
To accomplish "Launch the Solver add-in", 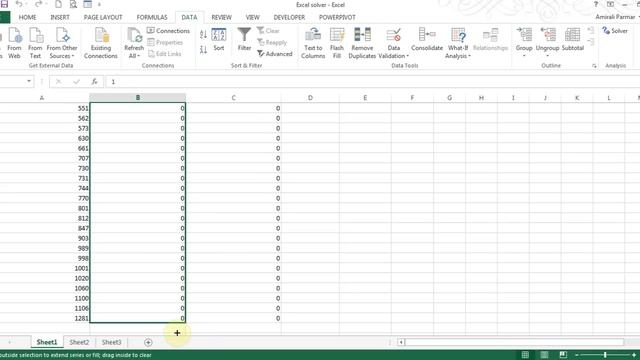I will tap(615, 31).
